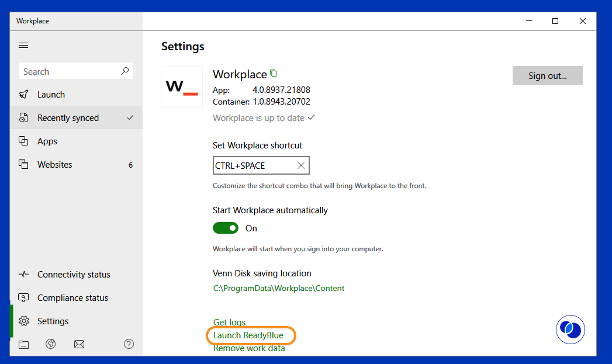612x364 pixels.
Task: Click the Recently synced checkmark
Action: 130,117
